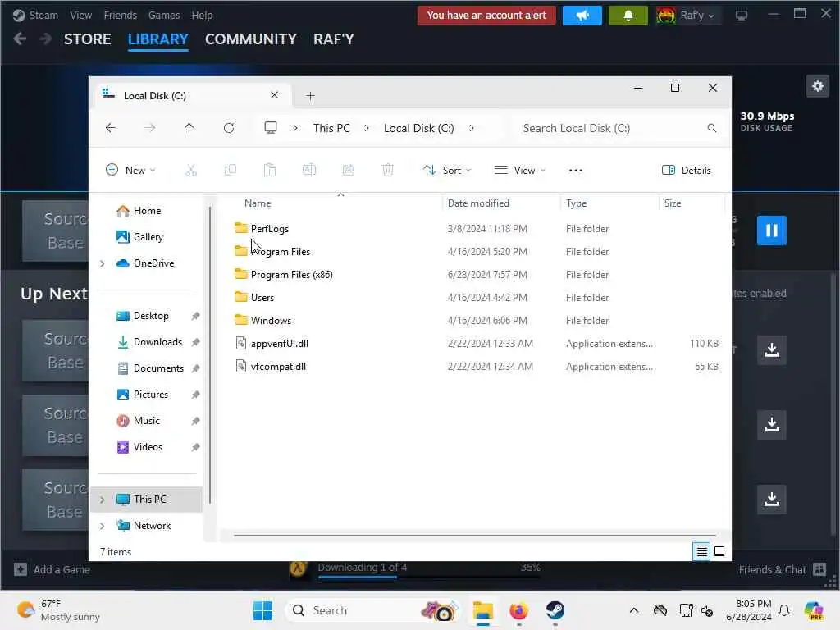Click the Steam download progress bar
The height and width of the screenshot is (630, 840).
click(x=428, y=577)
